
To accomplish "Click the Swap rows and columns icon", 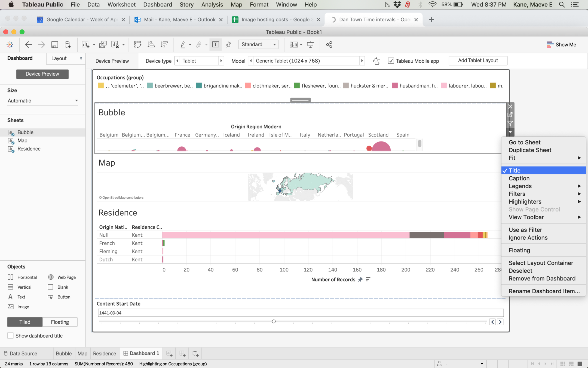I will point(138,44).
